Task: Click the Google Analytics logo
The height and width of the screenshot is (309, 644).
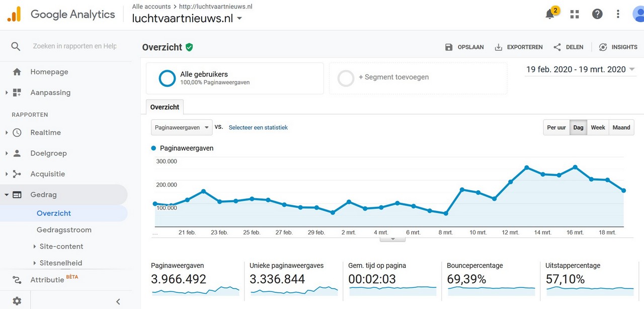Action: pos(14,14)
